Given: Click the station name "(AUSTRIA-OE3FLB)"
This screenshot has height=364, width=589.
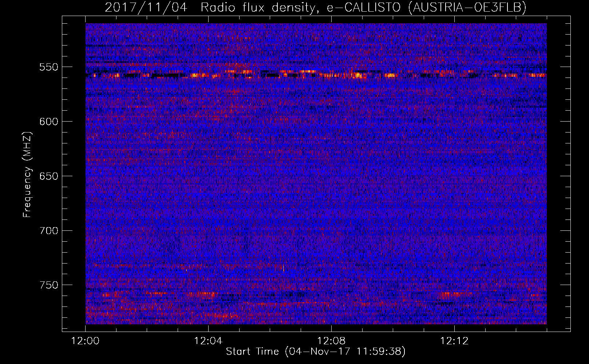Looking at the screenshot, I should [x=467, y=8].
